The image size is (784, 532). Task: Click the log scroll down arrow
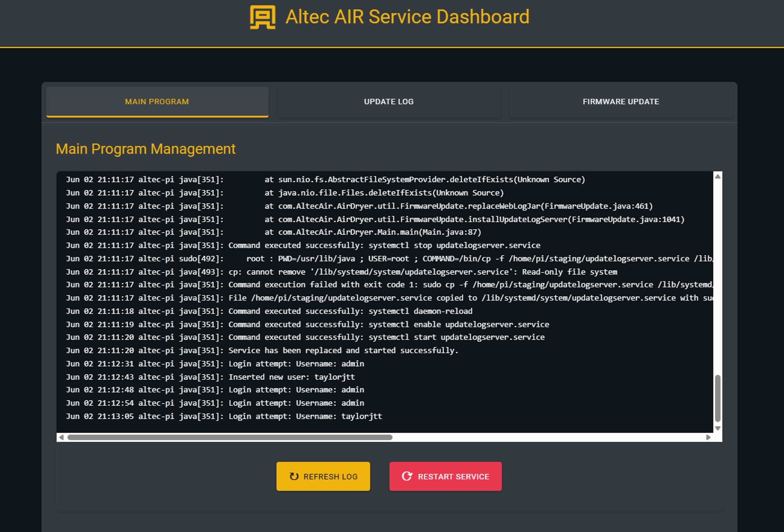click(718, 428)
